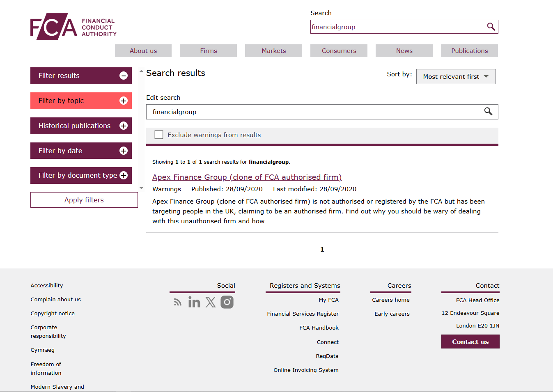The image size is (553, 392).
Task: Open the Consumers menu
Action: 339,50
